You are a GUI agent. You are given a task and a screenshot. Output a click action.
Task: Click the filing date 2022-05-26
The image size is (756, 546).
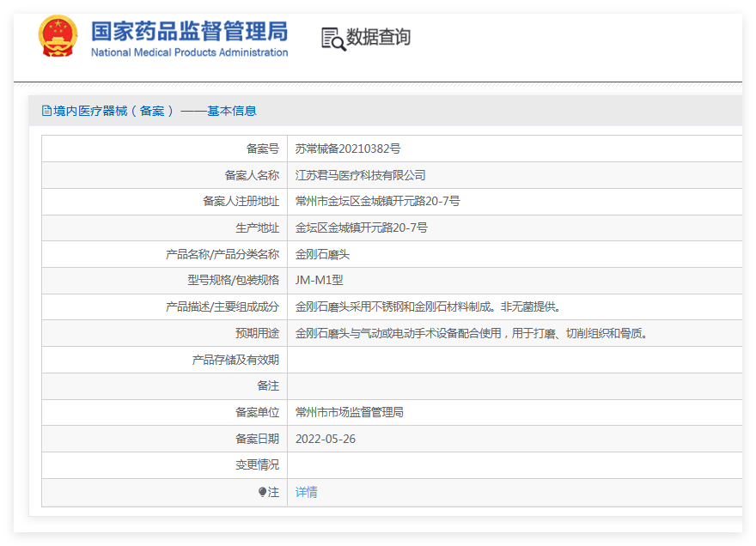pyautogui.click(x=325, y=439)
